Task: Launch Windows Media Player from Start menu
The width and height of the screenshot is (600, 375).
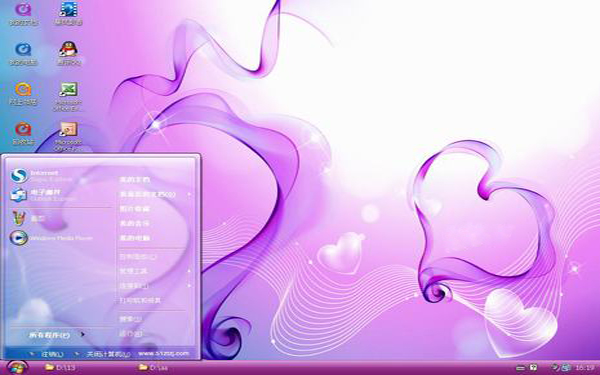Action: click(51, 238)
